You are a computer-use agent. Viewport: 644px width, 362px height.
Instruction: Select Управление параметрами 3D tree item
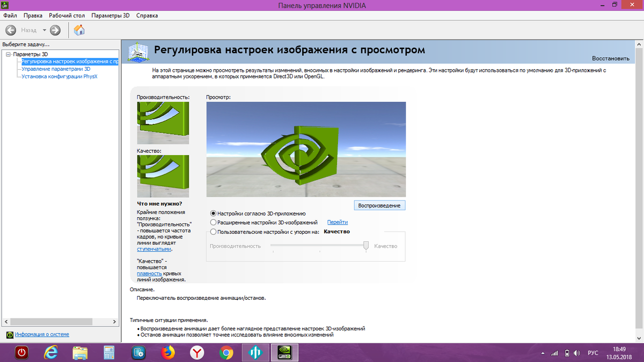pos(56,69)
